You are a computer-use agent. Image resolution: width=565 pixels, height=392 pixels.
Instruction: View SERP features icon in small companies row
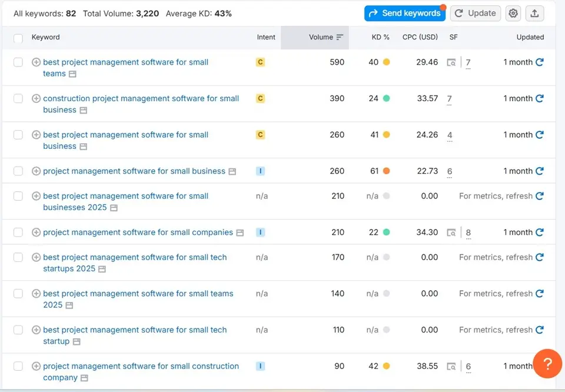(x=451, y=232)
